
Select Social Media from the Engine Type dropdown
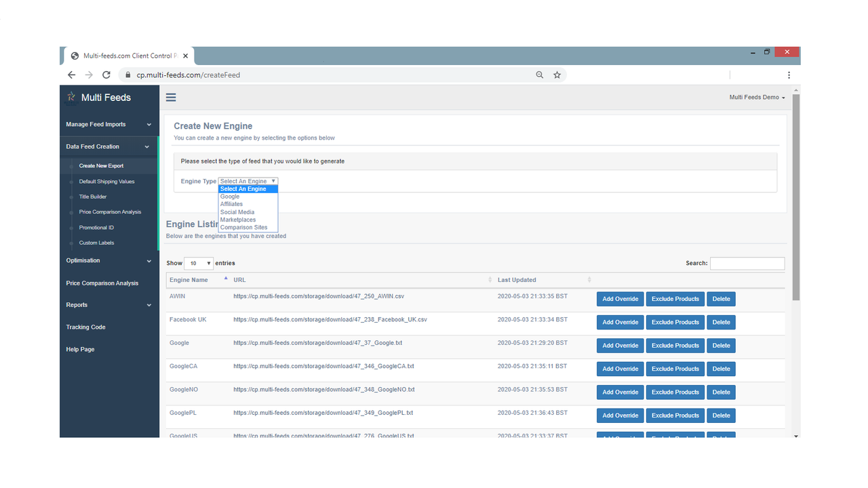point(237,211)
